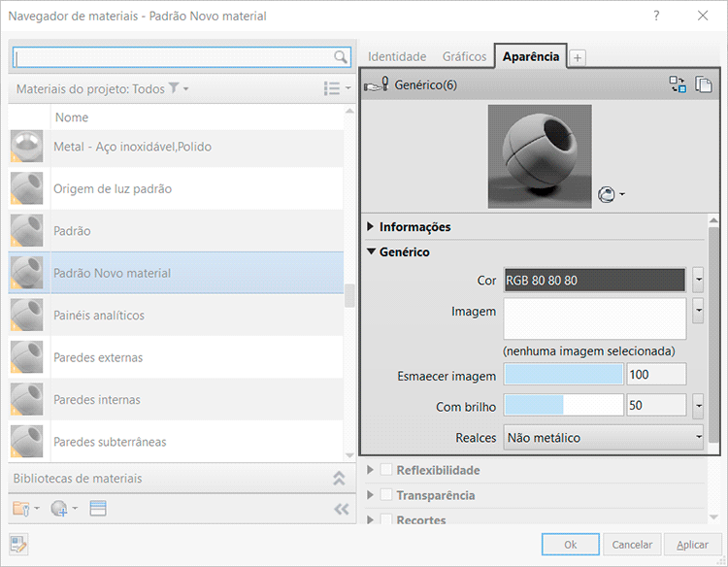Click the search magnifier icon
Image resolution: width=728 pixels, height=567 pixels.
[x=341, y=57]
